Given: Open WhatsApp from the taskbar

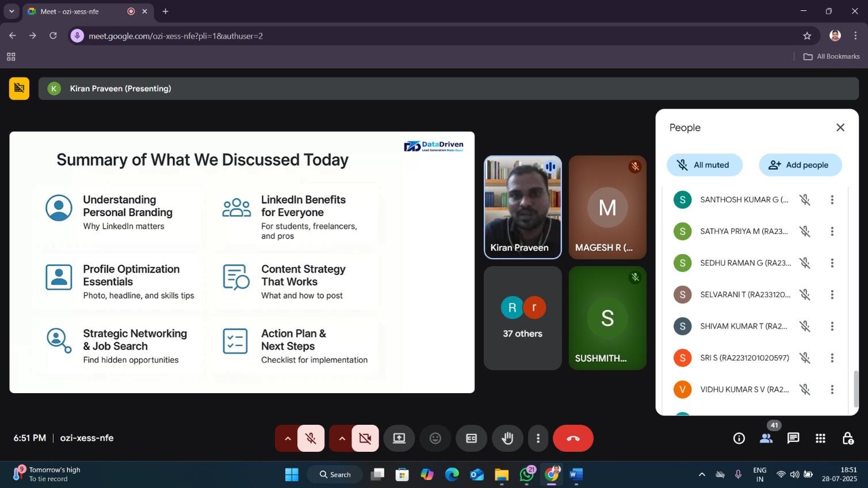Looking at the screenshot, I should (x=526, y=475).
